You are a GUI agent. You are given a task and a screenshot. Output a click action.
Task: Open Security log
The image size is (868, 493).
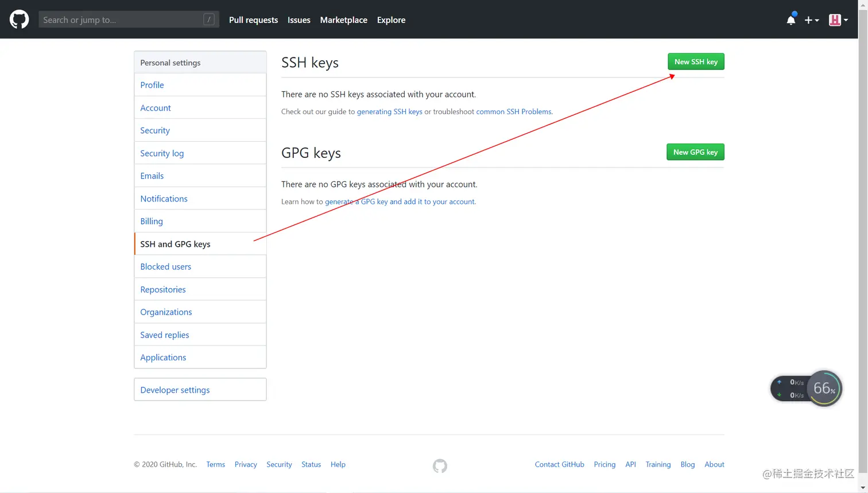pos(200,153)
